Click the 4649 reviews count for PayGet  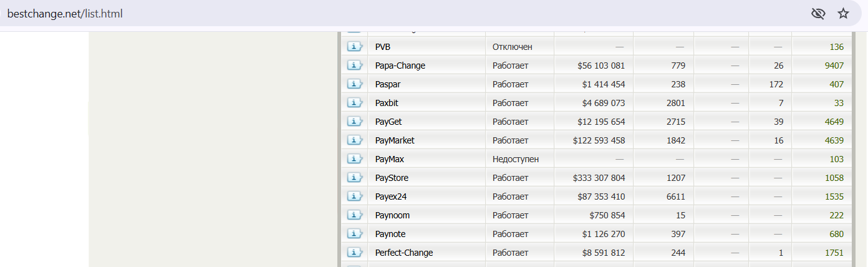coord(834,122)
